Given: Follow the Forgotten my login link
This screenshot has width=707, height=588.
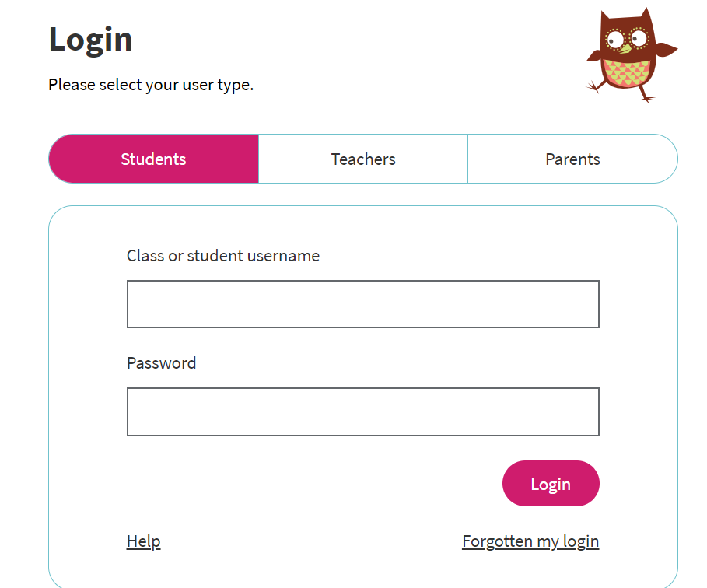Looking at the screenshot, I should tap(530, 541).
